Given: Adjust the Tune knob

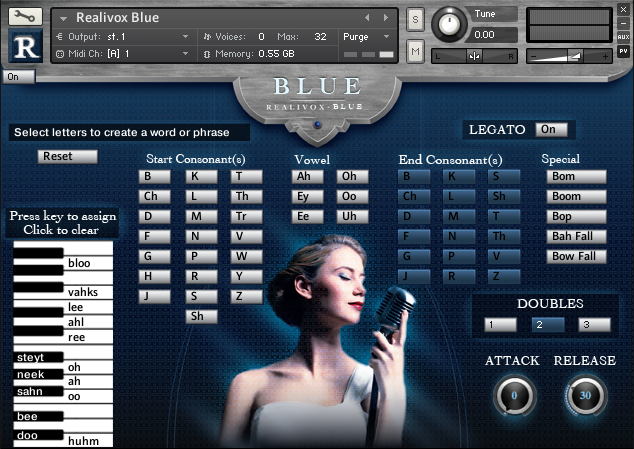Looking at the screenshot, I should pyautogui.click(x=449, y=24).
